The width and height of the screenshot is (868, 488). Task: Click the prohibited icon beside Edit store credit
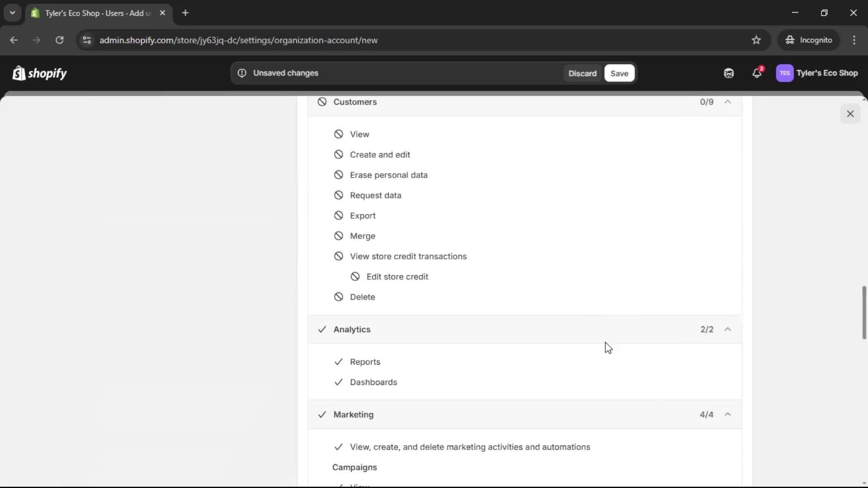(354, 276)
